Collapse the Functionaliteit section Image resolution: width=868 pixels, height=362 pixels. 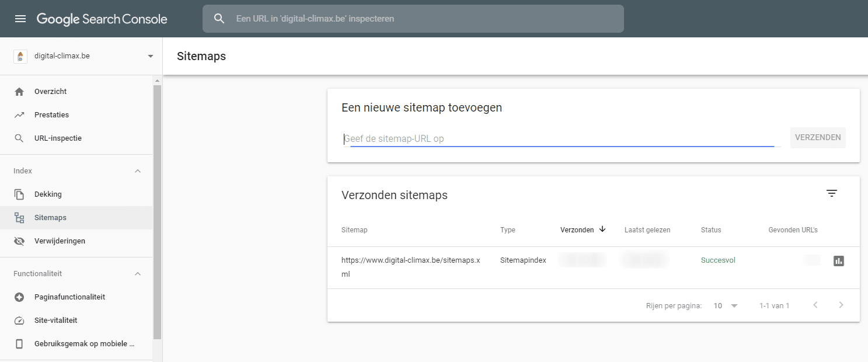tap(138, 274)
